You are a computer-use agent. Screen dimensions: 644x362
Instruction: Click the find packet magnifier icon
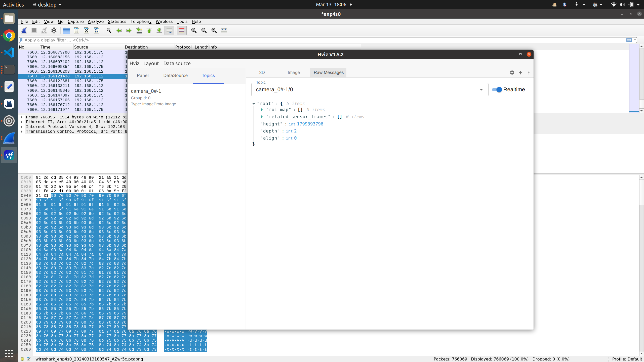109,30
